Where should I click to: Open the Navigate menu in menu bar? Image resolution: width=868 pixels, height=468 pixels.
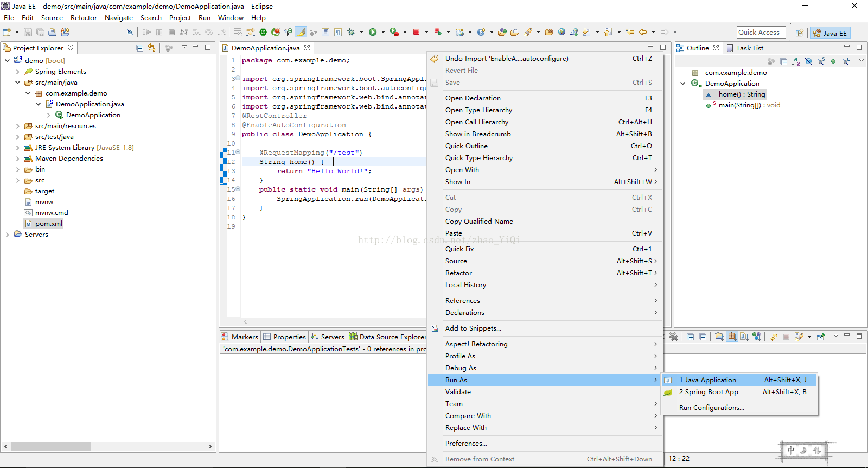click(119, 18)
